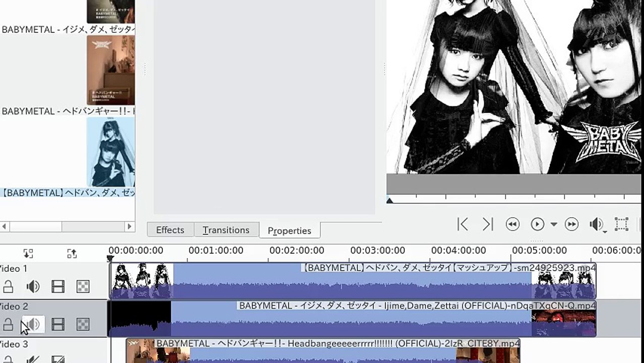Jump to the zone end in monitor
Viewport: 644px width, 363px height.
click(488, 224)
